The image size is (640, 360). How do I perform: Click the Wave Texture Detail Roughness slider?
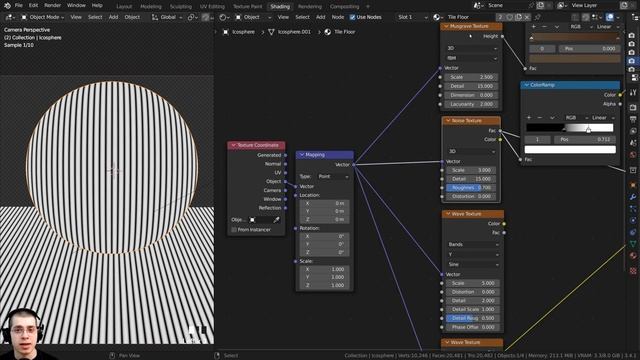click(472, 318)
